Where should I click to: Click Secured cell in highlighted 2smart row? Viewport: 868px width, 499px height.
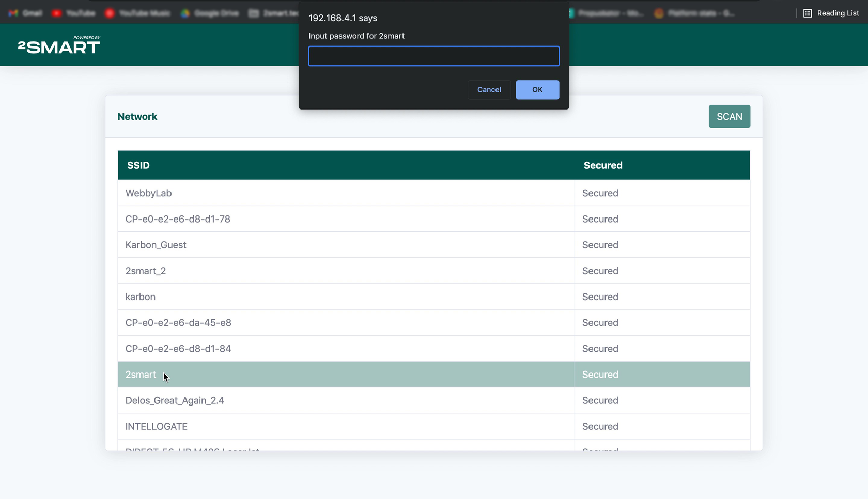coord(662,375)
